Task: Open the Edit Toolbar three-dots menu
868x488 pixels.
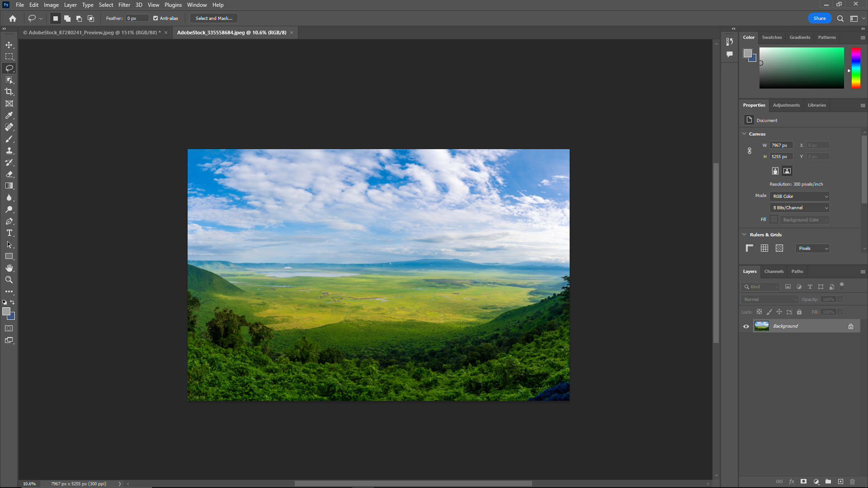Action: point(9,291)
